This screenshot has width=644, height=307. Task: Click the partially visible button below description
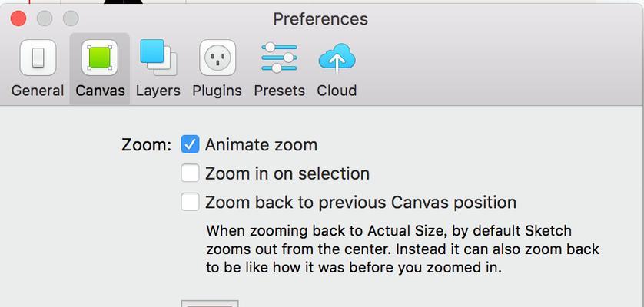point(210,303)
